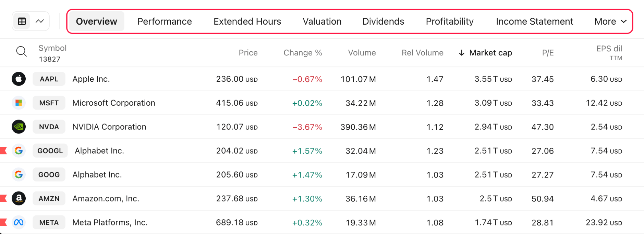Image resolution: width=644 pixels, height=234 pixels.
Task: Click the red flag on AMZN row
Action: coord(3,198)
